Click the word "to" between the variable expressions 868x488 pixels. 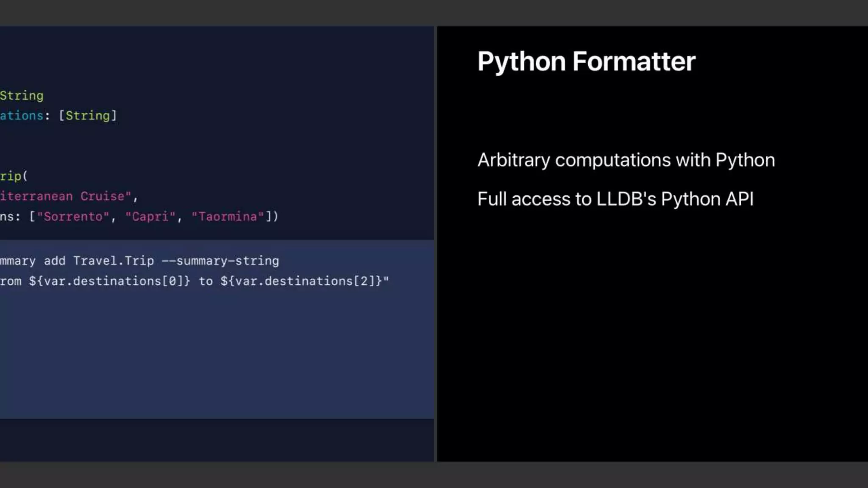(206, 281)
